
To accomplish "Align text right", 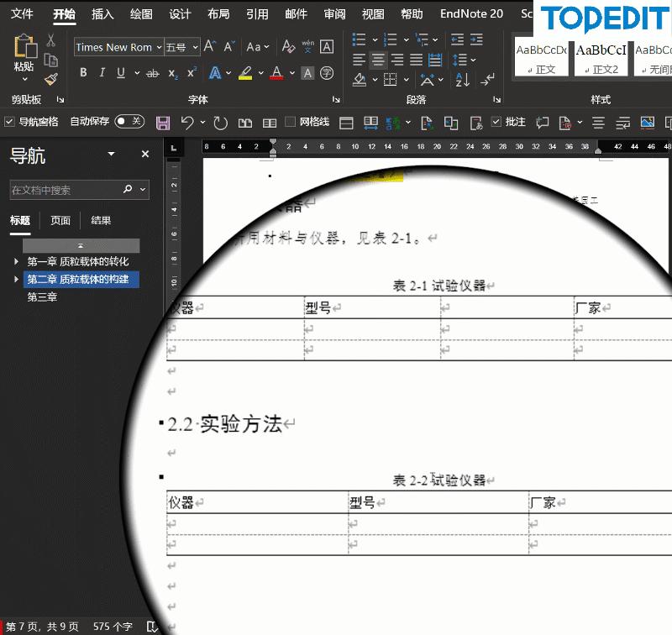I will click(397, 59).
